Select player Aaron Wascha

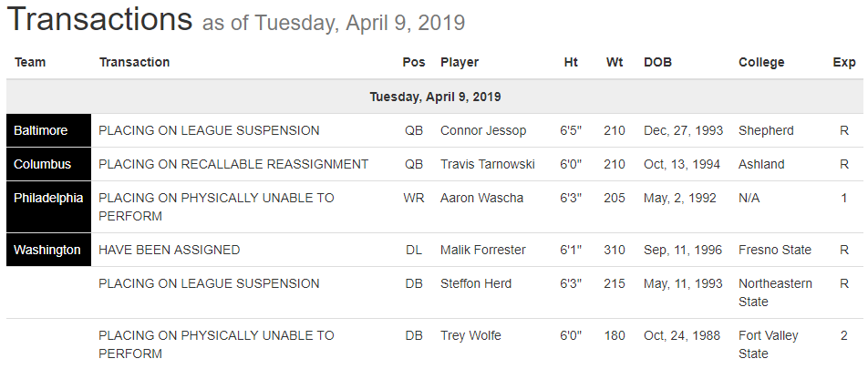481,198
